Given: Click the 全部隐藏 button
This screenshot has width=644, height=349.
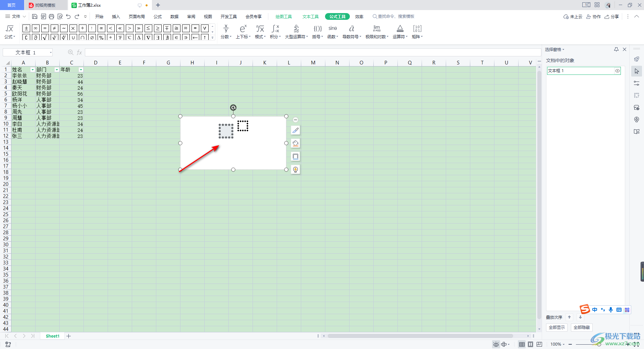Looking at the screenshot, I should coord(582,328).
